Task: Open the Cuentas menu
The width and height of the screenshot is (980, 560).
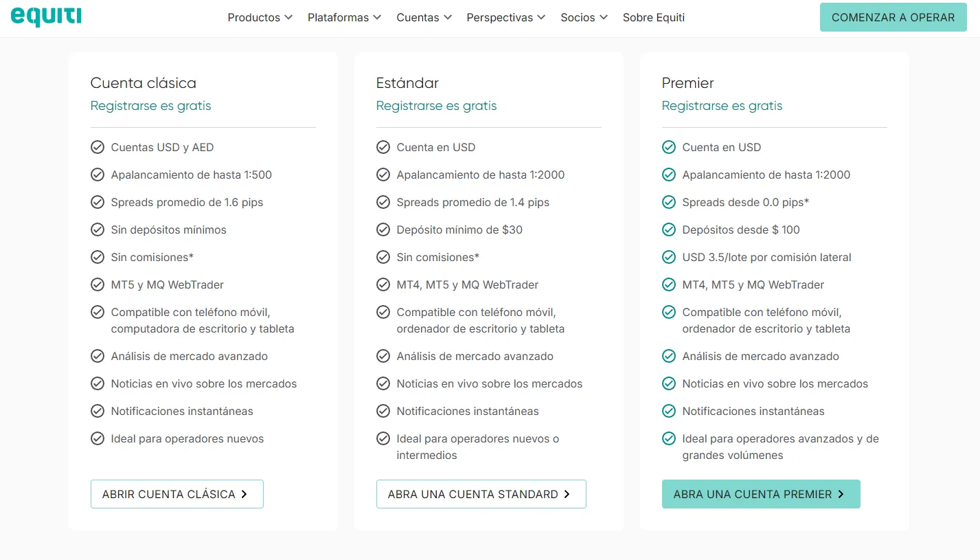Action: pos(424,18)
